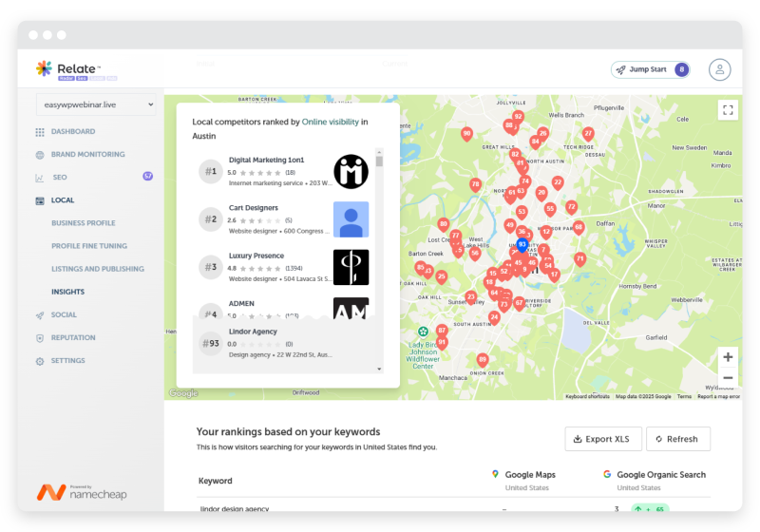Toggle fullscreen map view
Screen dimensions: 760x532
(x=728, y=110)
